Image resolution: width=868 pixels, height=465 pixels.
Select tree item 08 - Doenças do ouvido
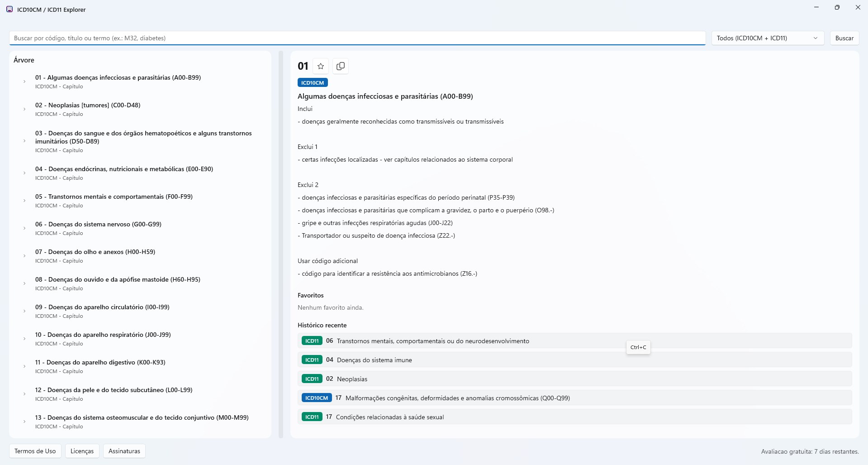(x=140, y=283)
